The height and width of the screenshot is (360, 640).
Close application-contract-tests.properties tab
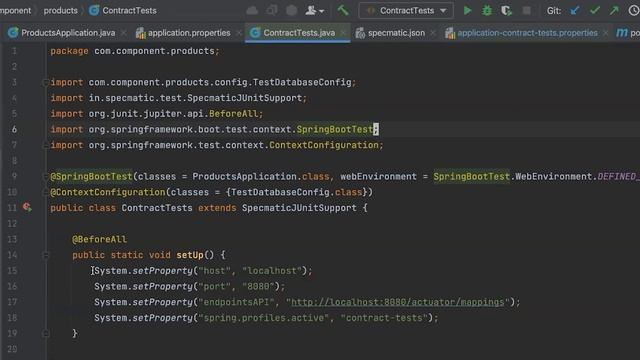tap(606, 33)
